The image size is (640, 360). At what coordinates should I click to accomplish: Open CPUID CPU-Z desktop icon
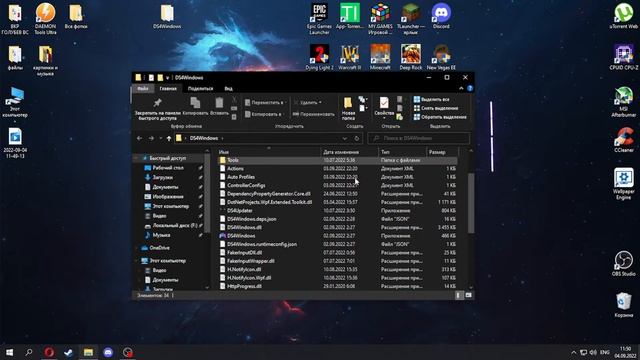click(623, 57)
